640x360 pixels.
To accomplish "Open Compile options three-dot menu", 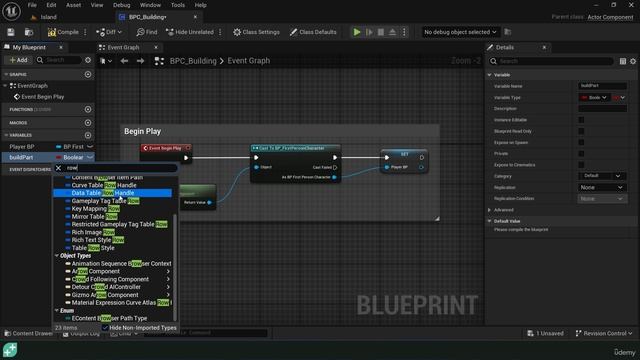I will click(85, 32).
